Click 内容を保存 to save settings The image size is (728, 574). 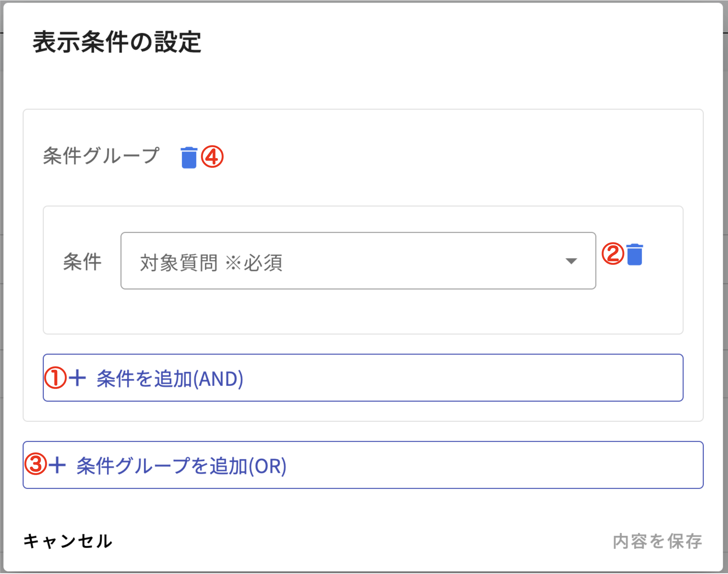tap(657, 541)
